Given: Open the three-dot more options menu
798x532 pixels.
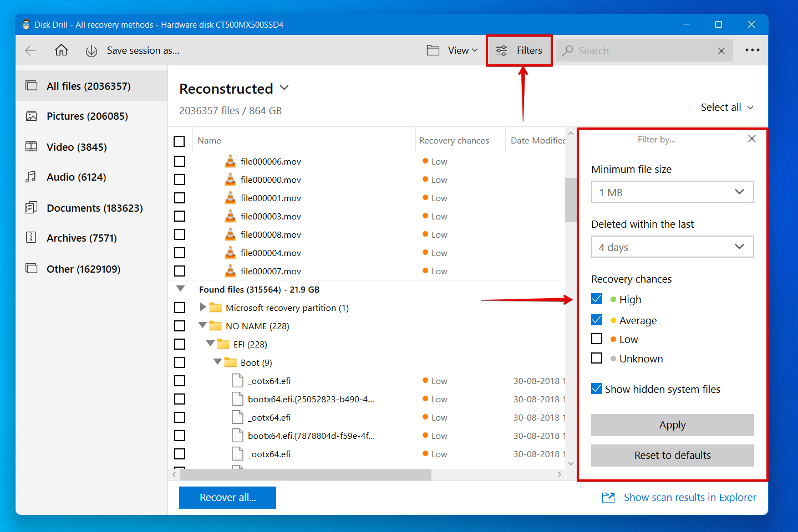Looking at the screenshot, I should tap(753, 50).
